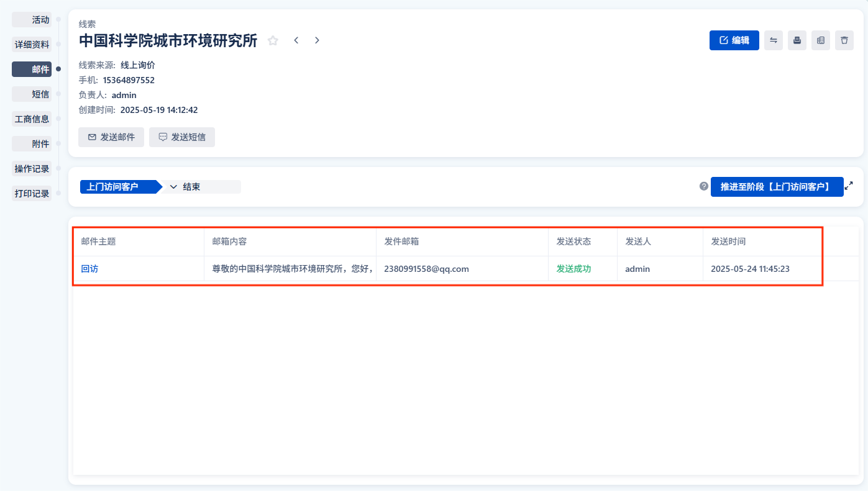
Task: Click the transfer arrows icon next to 编辑
Action: pos(774,40)
